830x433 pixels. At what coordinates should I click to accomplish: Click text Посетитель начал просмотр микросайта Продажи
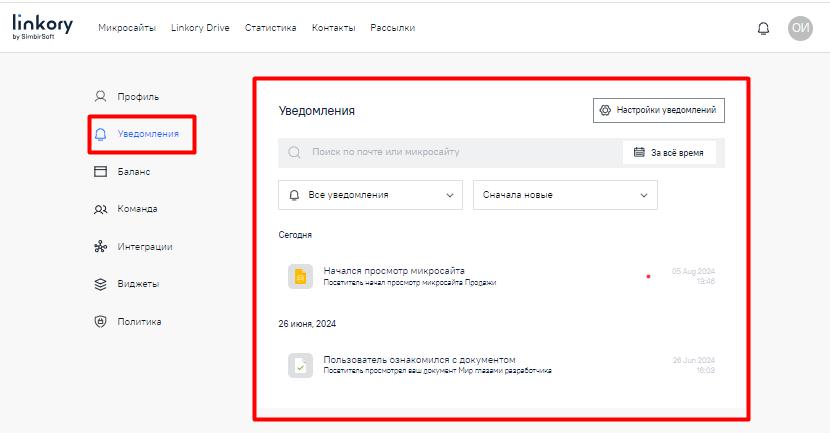point(410,283)
